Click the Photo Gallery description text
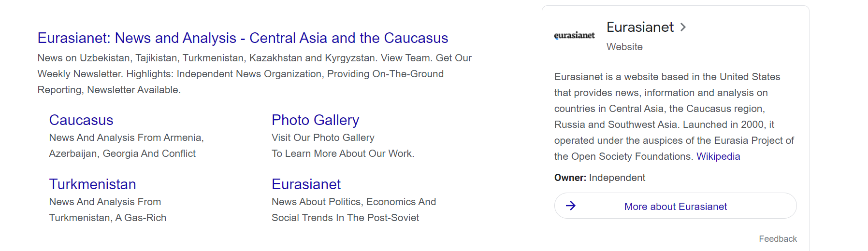 click(343, 145)
